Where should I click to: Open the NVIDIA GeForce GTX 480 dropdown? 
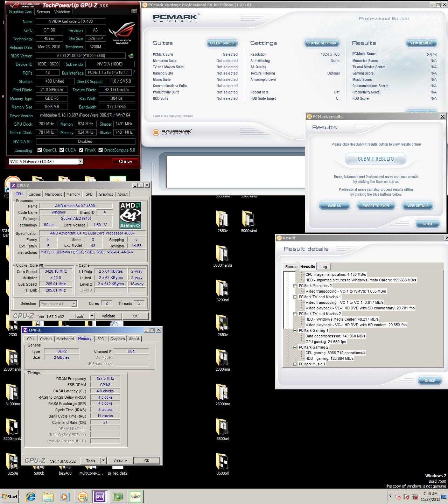pos(80,161)
